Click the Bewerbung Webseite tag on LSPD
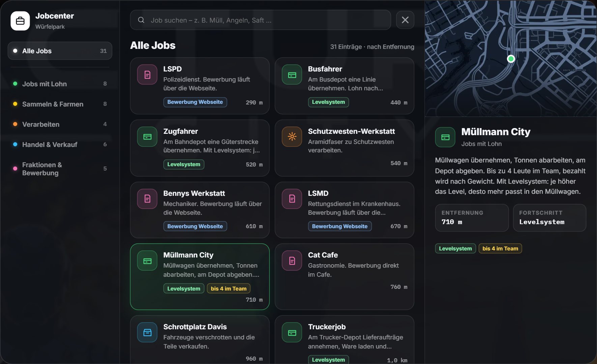This screenshot has width=597, height=364. pos(195,102)
